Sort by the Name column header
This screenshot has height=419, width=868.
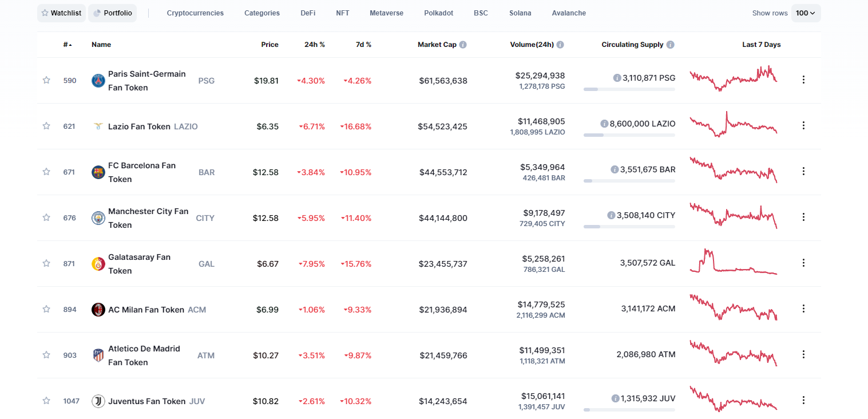point(101,45)
